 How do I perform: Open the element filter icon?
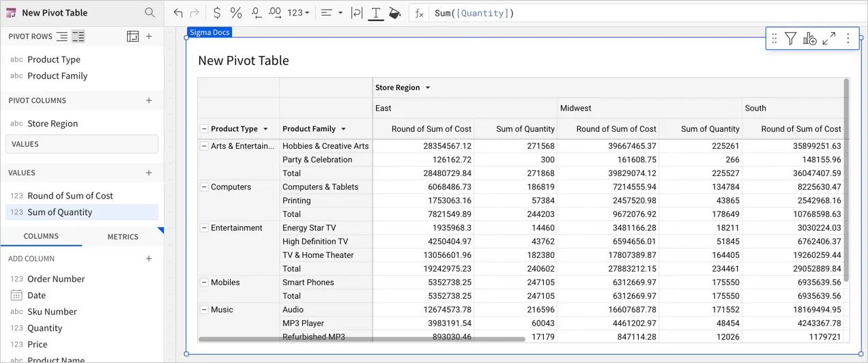(x=790, y=39)
